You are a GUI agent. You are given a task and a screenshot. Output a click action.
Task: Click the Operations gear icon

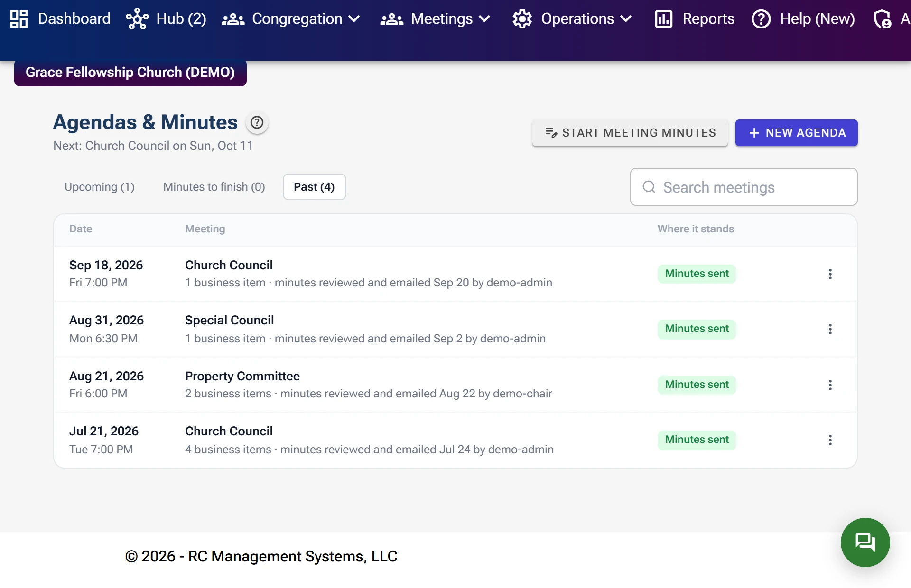(x=522, y=19)
